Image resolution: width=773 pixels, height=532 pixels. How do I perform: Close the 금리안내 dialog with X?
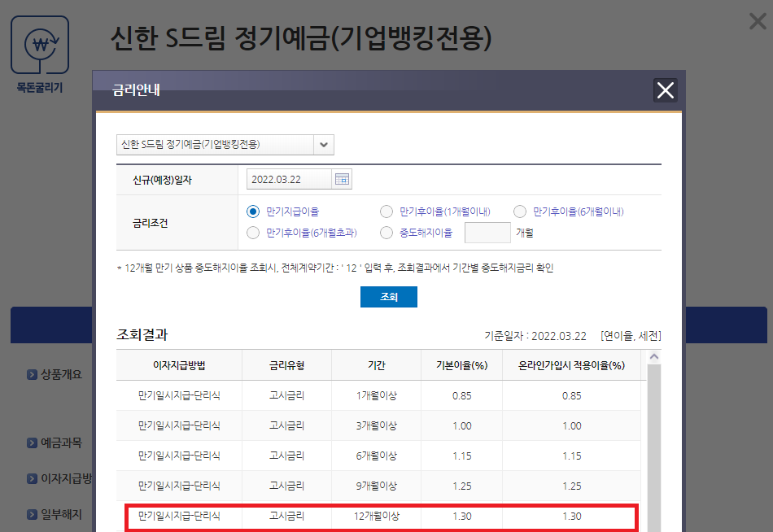coord(665,90)
